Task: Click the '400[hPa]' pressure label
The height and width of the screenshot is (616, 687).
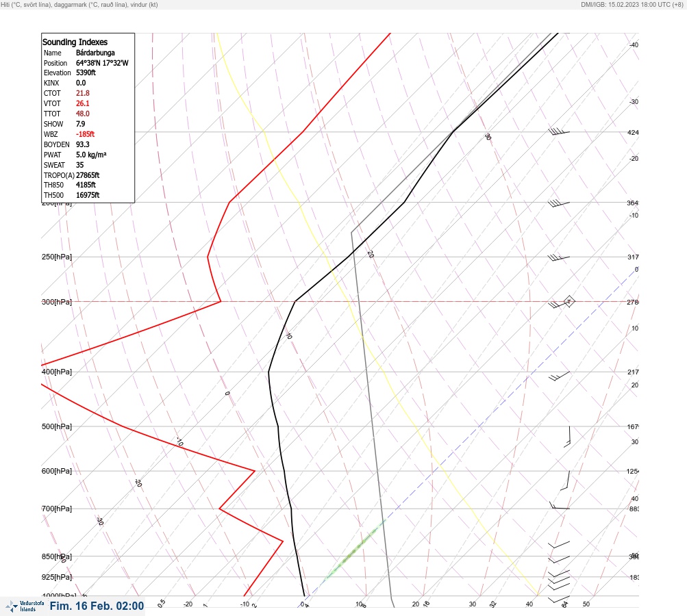Action: [x=57, y=372]
